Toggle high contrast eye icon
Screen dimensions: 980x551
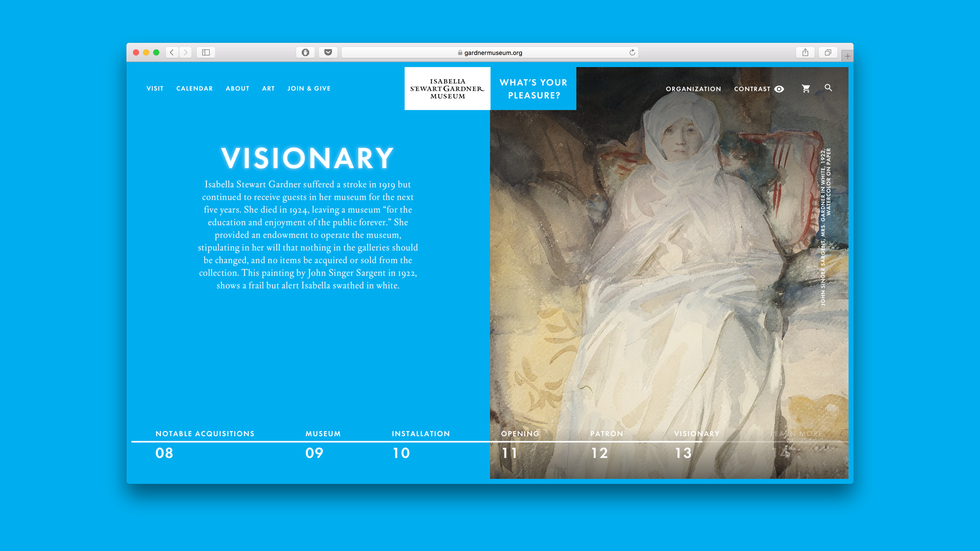point(779,89)
